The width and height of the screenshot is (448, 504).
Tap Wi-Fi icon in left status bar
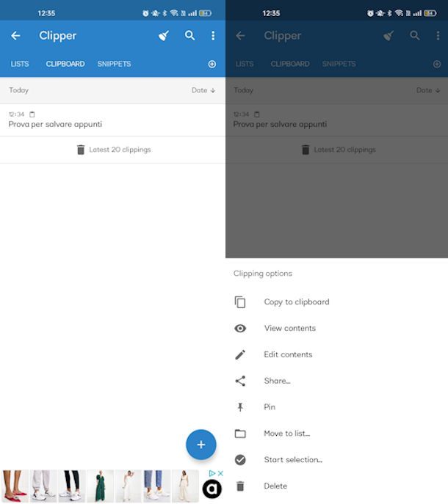(174, 13)
